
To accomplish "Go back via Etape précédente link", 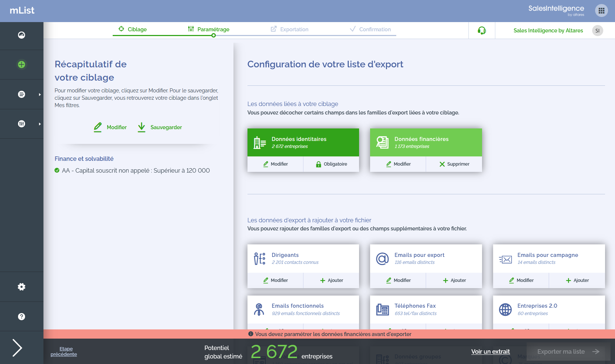I will [64, 351].
